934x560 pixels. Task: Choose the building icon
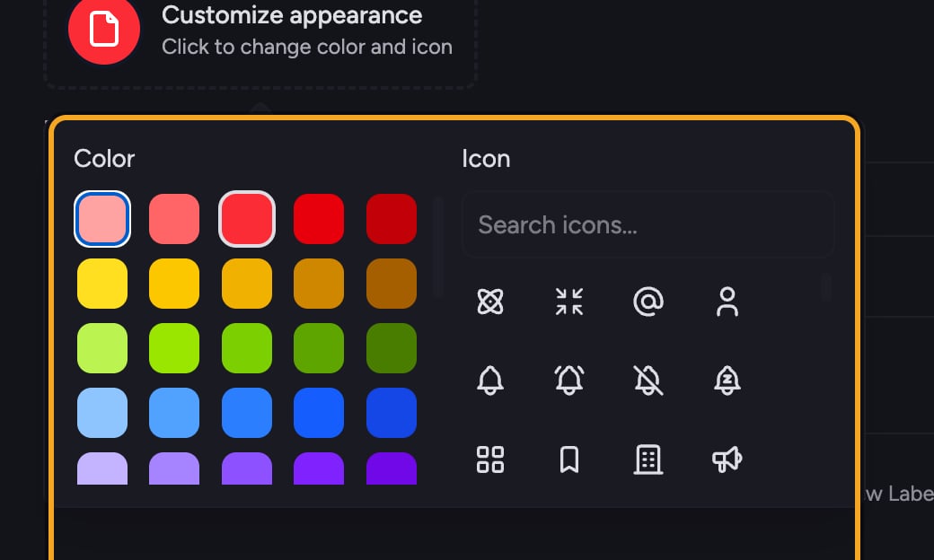pos(648,459)
